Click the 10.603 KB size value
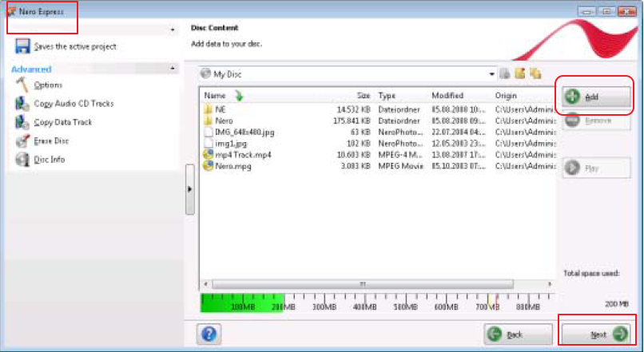Image resolution: width=644 pixels, height=352 pixels. pyautogui.click(x=354, y=155)
